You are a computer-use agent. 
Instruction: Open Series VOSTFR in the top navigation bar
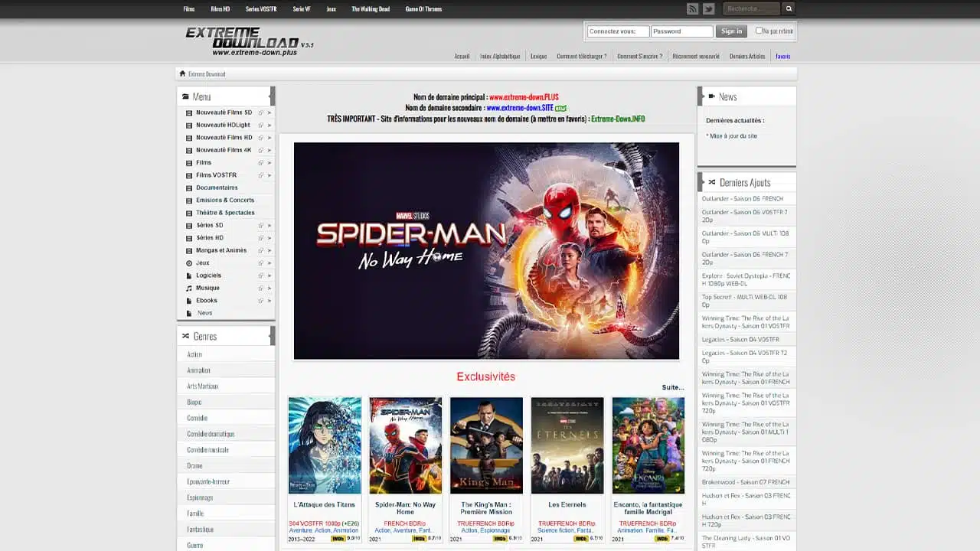point(261,9)
